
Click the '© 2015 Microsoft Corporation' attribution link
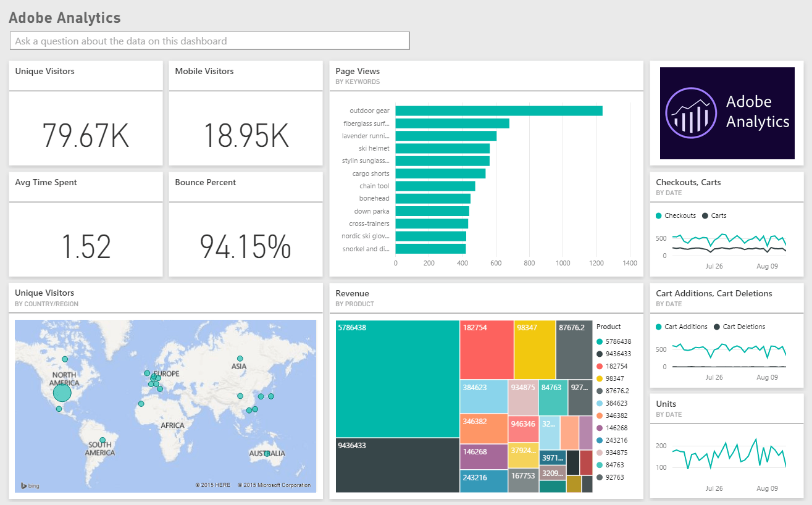tap(276, 485)
